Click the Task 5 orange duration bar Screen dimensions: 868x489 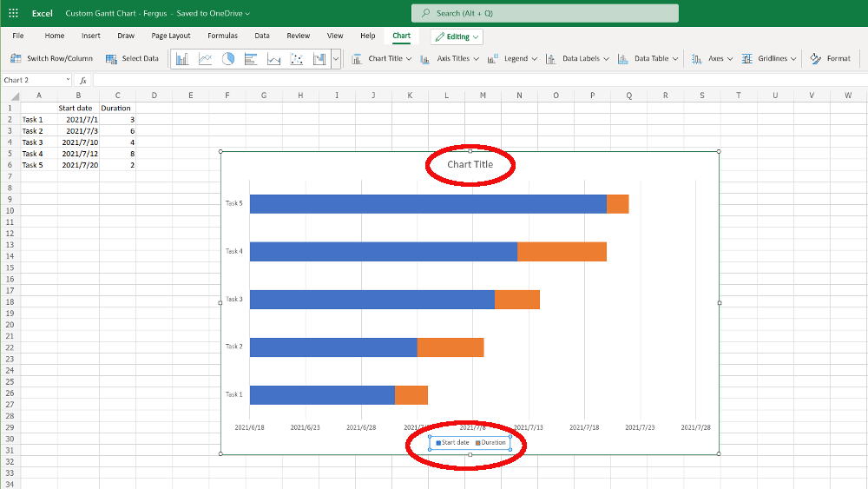coord(618,204)
